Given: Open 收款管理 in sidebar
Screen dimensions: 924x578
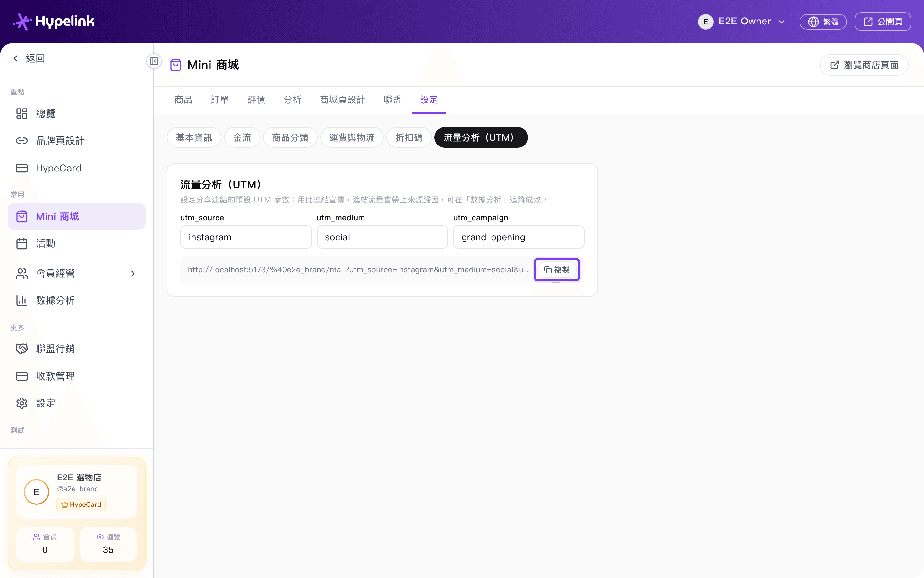Looking at the screenshot, I should click(x=76, y=376).
